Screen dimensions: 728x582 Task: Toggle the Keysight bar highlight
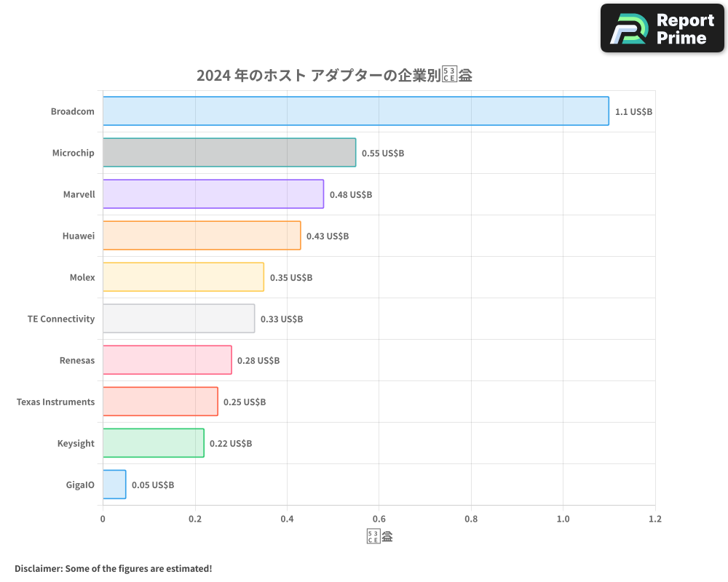pyautogui.click(x=153, y=443)
